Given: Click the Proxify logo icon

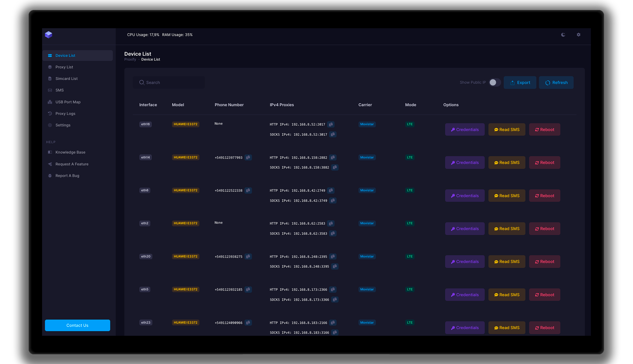Looking at the screenshot, I should 48,35.
